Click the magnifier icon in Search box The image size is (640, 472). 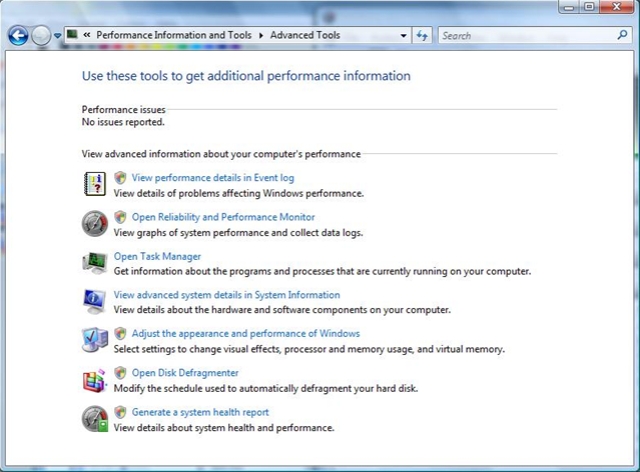(x=622, y=35)
